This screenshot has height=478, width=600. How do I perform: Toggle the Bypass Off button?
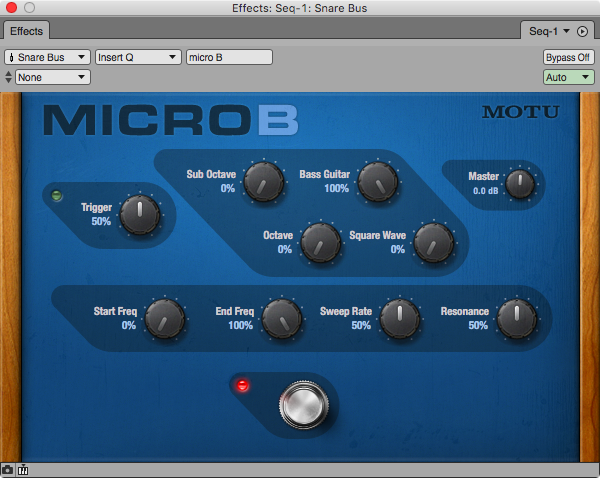tap(568, 57)
